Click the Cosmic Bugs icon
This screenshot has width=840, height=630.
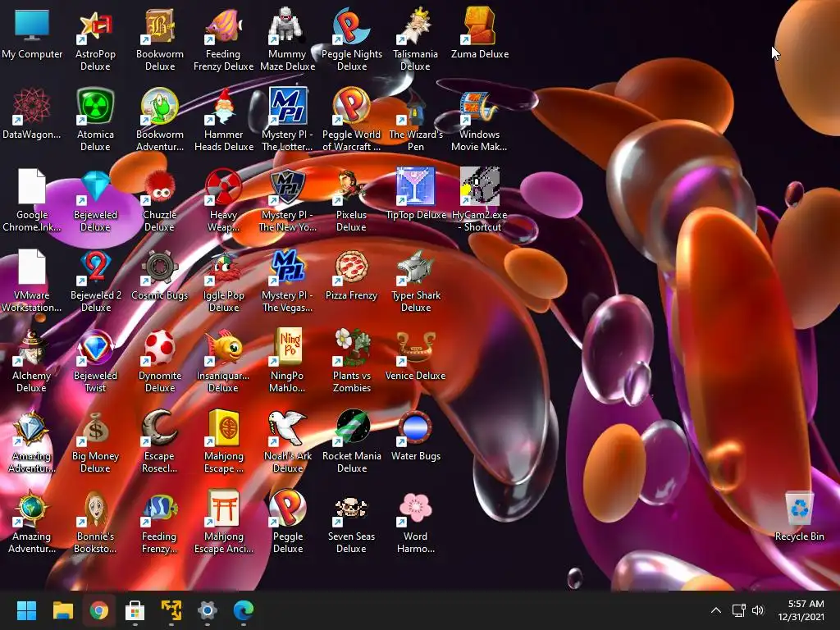pyautogui.click(x=160, y=267)
